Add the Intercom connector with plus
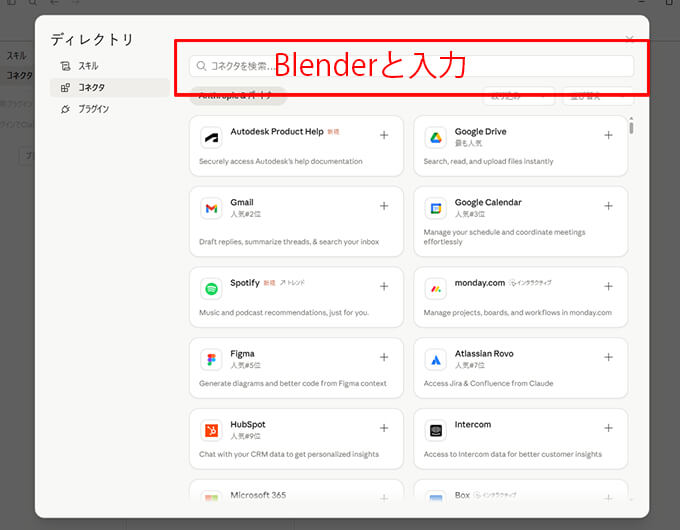The width and height of the screenshot is (680, 530). [x=608, y=428]
